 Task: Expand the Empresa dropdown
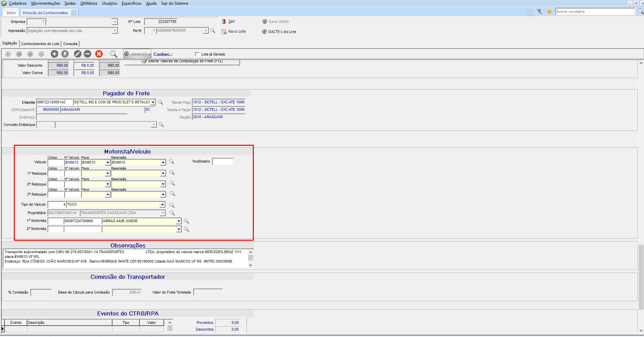pos(115,22)
